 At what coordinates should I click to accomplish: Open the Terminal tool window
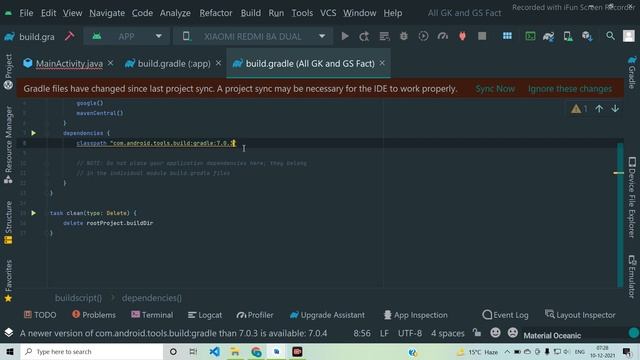(x=152, y=315)
